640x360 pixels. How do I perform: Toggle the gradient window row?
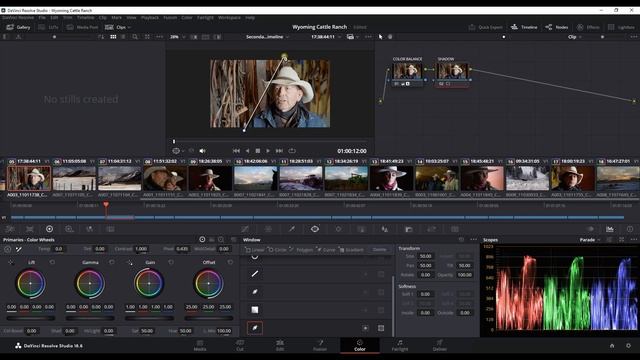coord(255,310)
